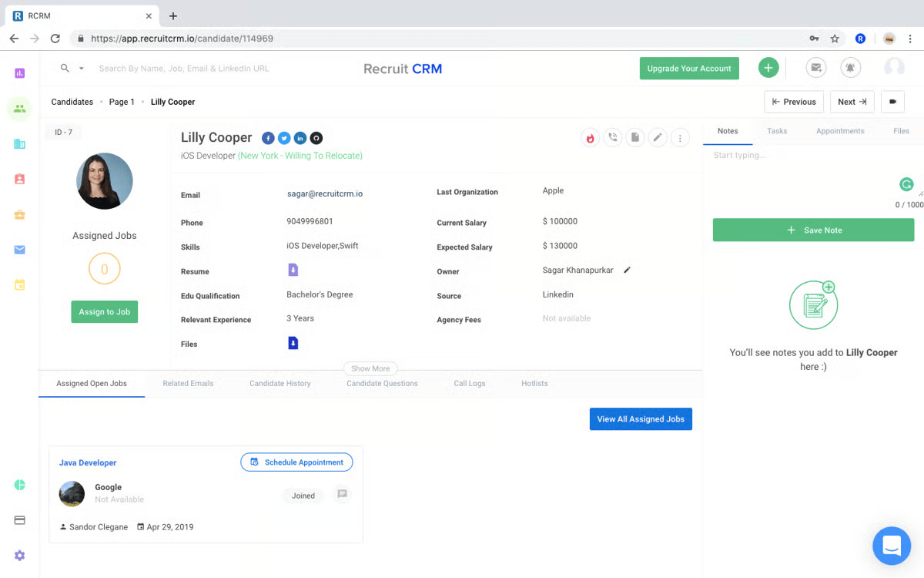Open notifications with the bell icon
Viewport: 924px width, 578px height.
(x=850, y=68)
